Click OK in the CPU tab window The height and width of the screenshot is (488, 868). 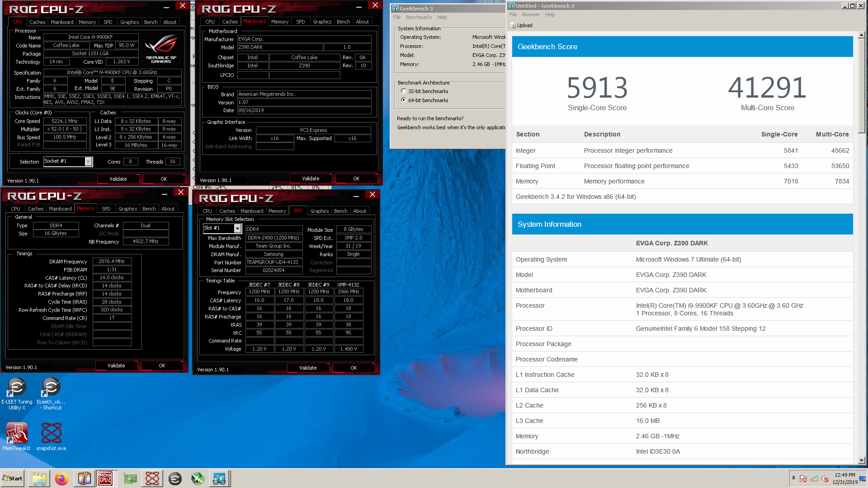tap(164, 179)
